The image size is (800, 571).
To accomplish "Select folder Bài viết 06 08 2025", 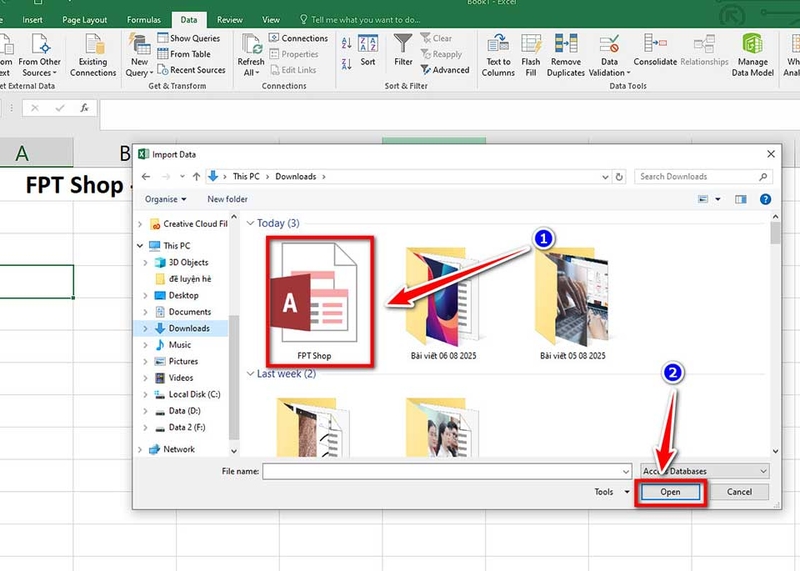I will pos(443,304).
